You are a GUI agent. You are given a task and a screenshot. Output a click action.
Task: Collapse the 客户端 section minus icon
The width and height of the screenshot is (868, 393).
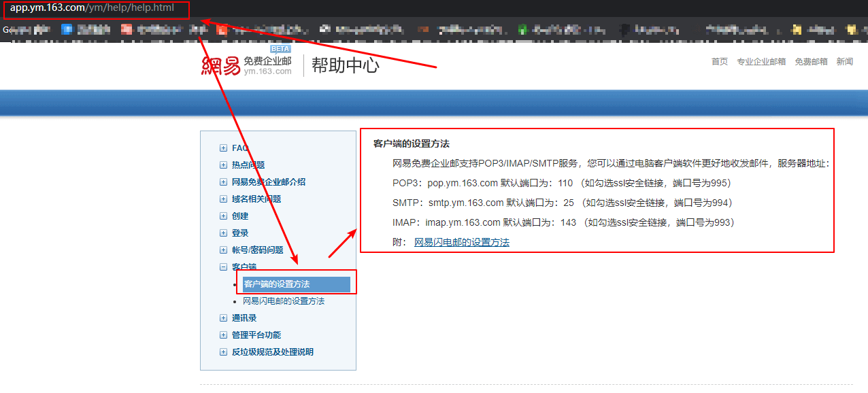click(x=223, y=267)
